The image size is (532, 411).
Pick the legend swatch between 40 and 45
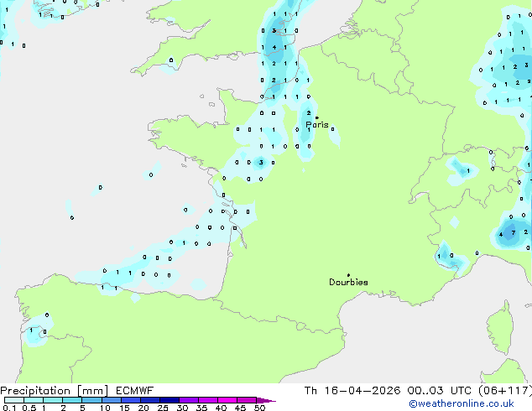tap(227, 400)
